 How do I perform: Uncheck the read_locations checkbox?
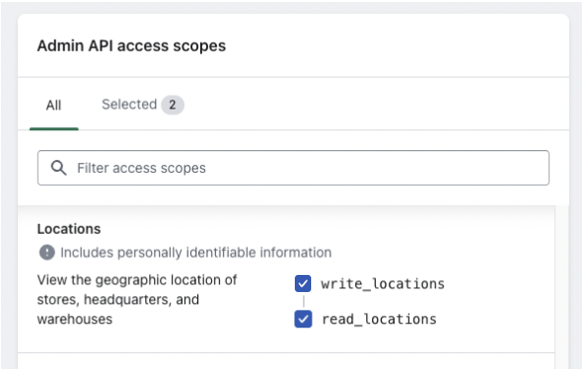coord(303,319)
